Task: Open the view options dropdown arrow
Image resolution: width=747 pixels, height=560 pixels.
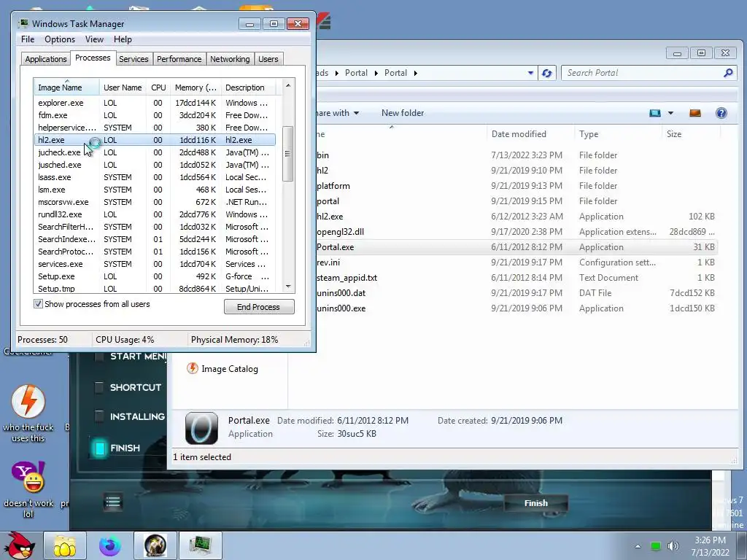Action: click(670, 113)
